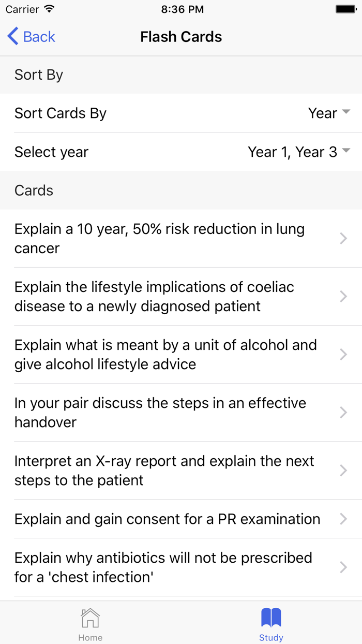362x644 pixels.
Task: Select the coeliac disease lifestyle card
Action: [154, 296]
